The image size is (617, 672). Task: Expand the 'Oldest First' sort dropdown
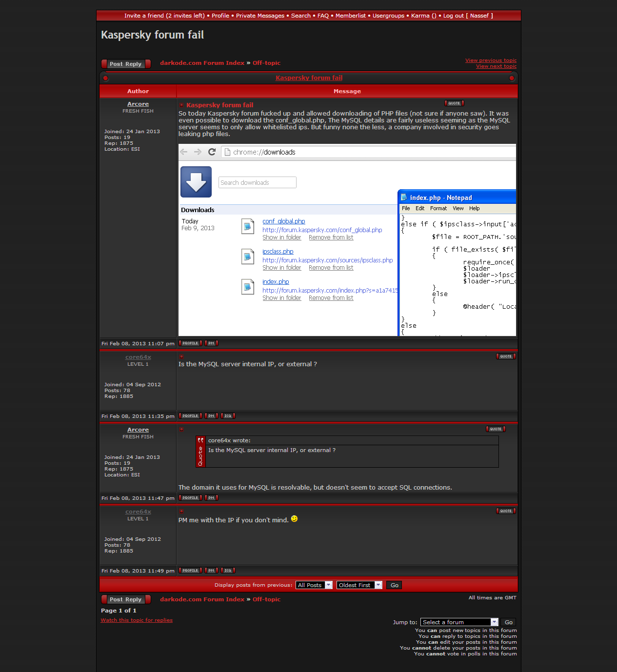point(359,585)
